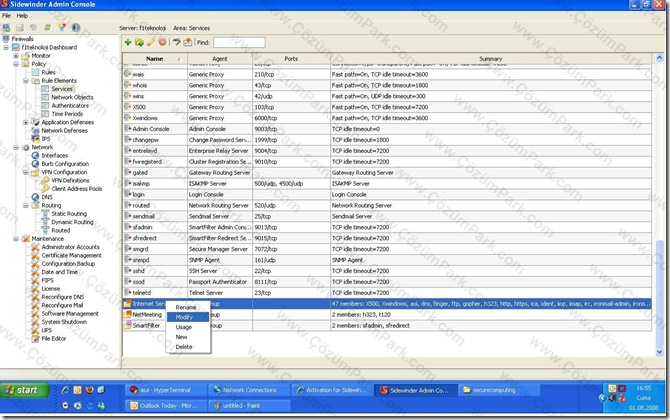Select Certificate Management in the tree
The image size is (670, 420).
[x=71, y=256]
